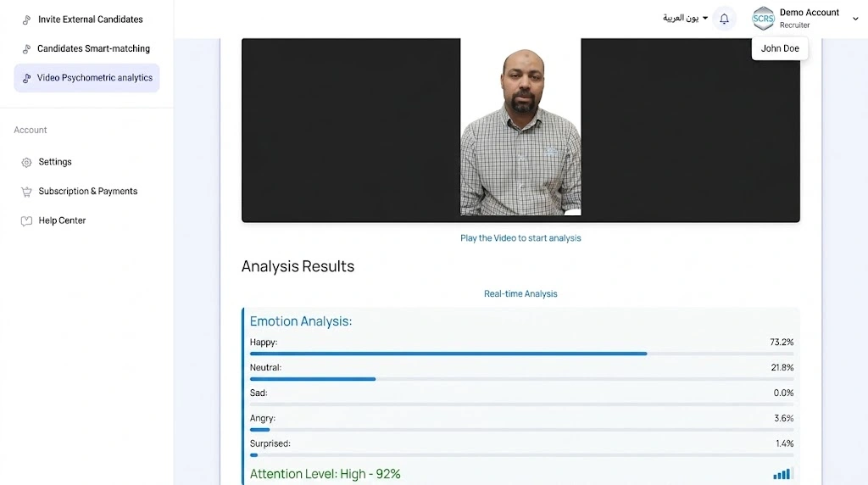Image resolution: width=868 pixels, height=485 pixels.
Task: Click the Happy emotion progress bar
Action: pyautogui.click(x=521, y=354)
